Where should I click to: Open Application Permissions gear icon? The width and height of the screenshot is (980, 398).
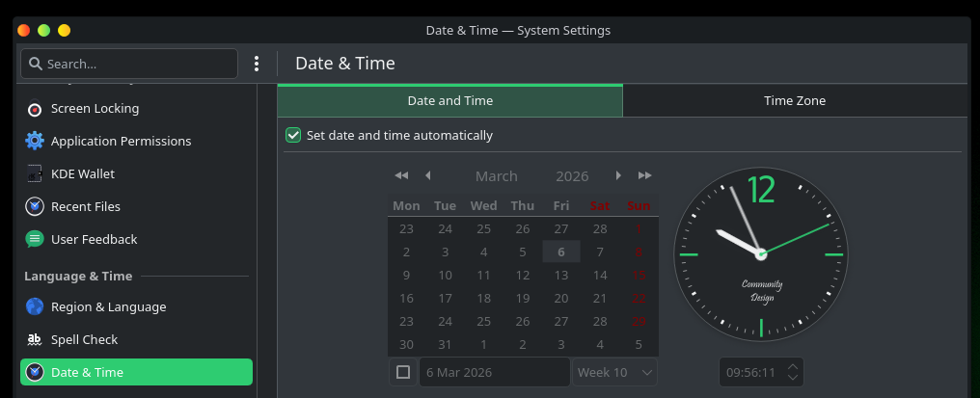coord(35,142)
